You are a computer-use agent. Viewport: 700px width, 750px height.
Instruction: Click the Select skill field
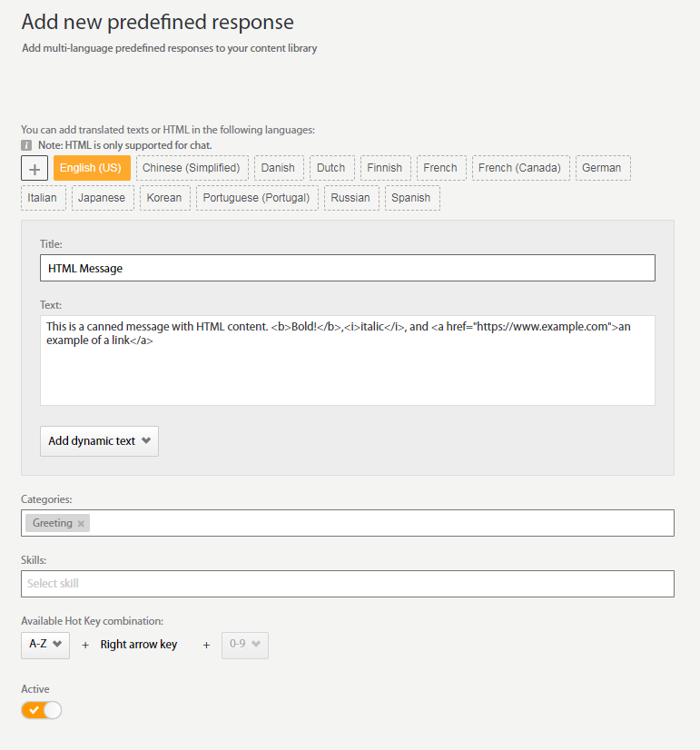(x=345, y=583)
